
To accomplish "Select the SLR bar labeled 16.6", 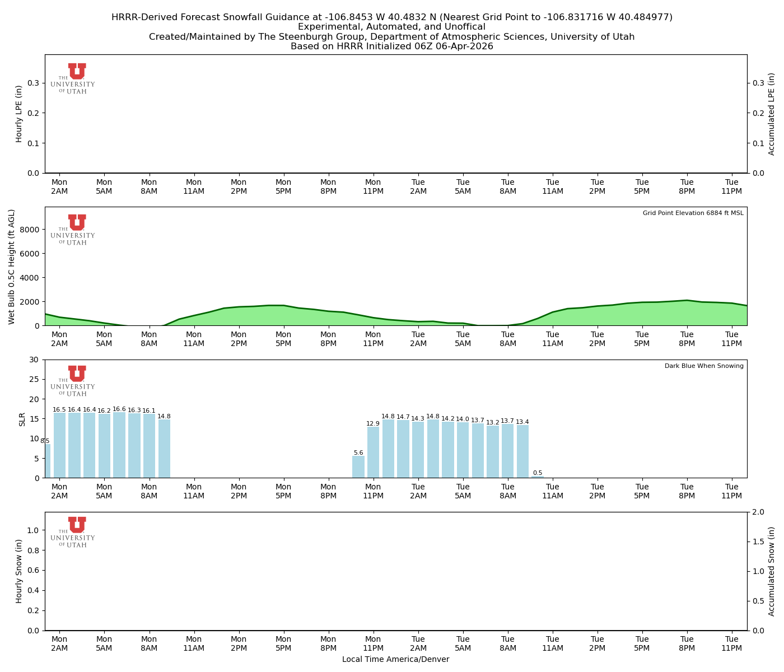I will [x=119, y=445].
